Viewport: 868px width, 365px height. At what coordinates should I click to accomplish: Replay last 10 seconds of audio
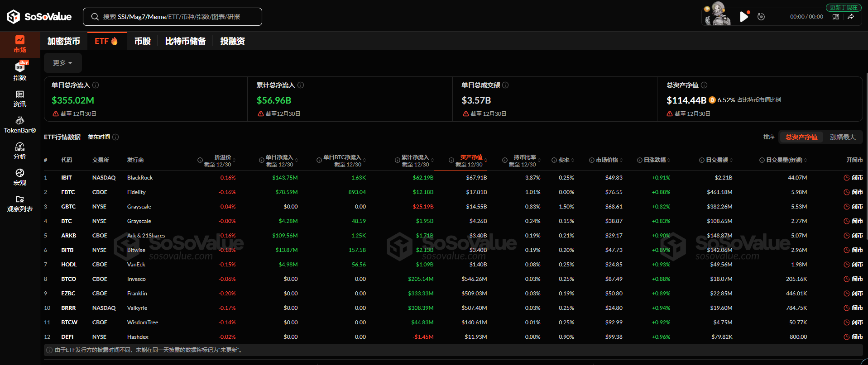pos(761,17)
